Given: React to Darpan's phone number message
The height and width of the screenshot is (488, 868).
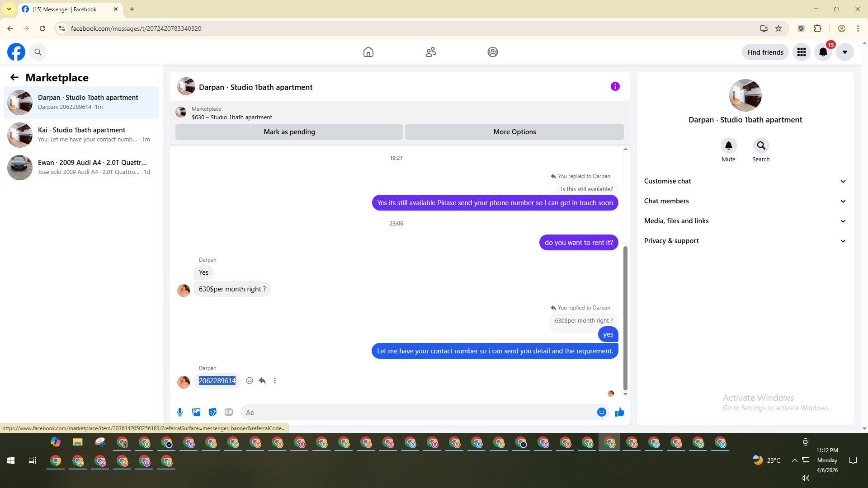Looking at the screenshot, I should [x=250, y=380].
